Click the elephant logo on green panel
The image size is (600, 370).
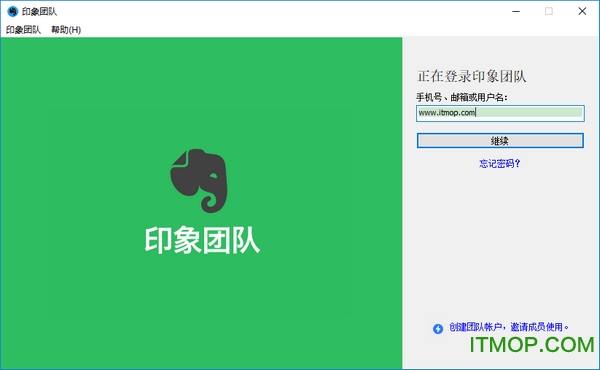pos(199,181)
